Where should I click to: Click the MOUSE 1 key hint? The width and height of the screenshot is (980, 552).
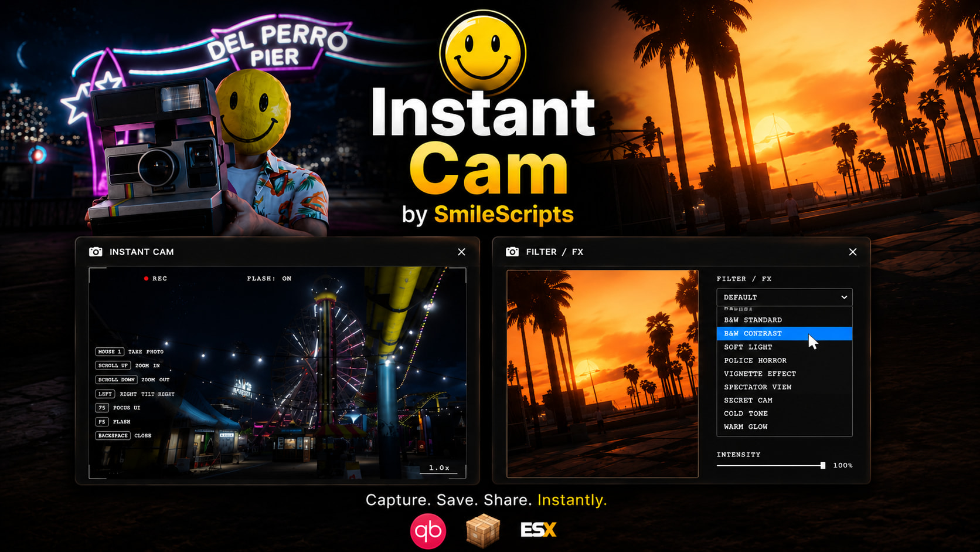(x=110, y=351)
